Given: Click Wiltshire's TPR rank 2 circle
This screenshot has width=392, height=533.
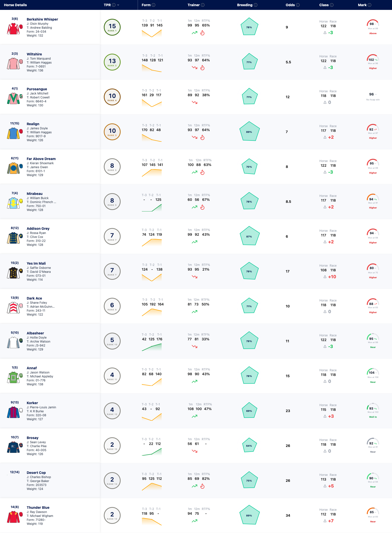Looking at the screenshot, I should 112,62.
